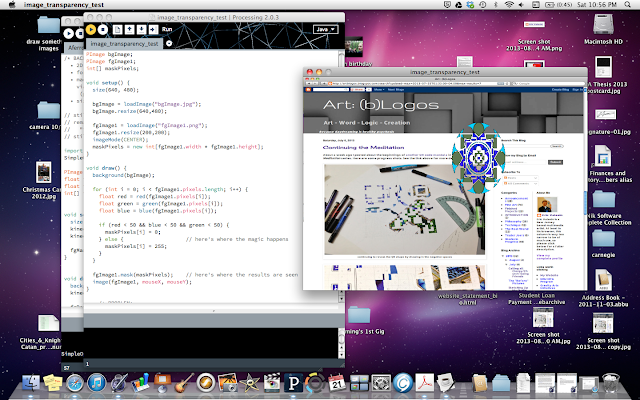640x400 pixels.
Task: Open GarageBand guitar icon in the Dock
Action: [184, 383]
